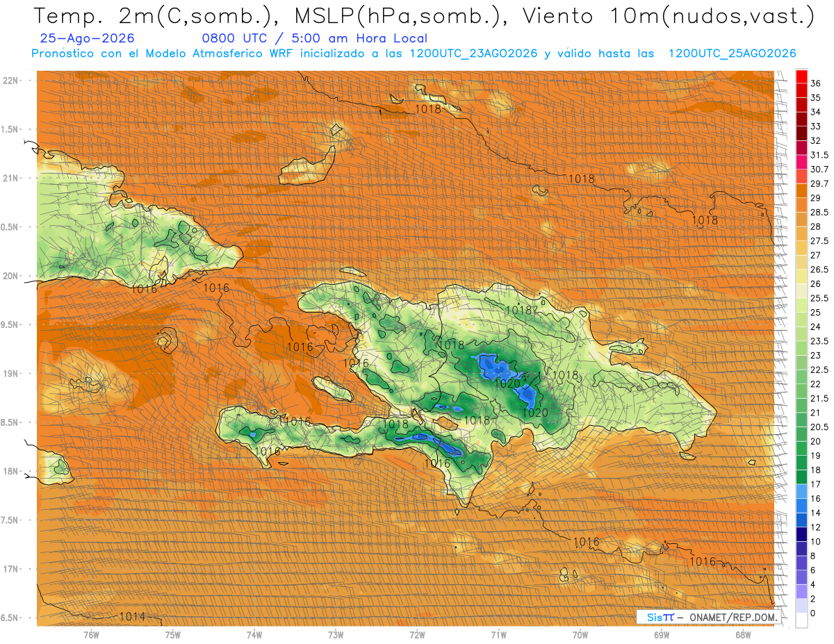Screen dimensions: 834x644
Task: Click the pale cream swatch between 26 and 25.5
Action: pyautogui.click(x=801, y=290)
